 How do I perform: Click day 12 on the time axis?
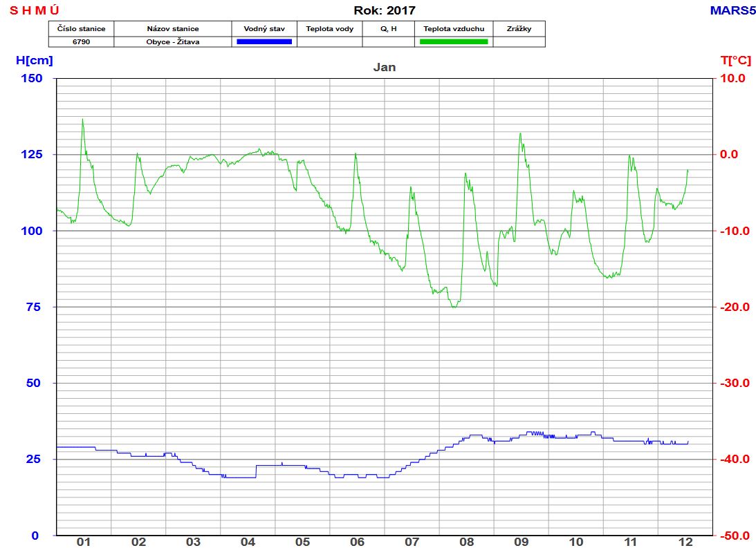click(685, 542)
